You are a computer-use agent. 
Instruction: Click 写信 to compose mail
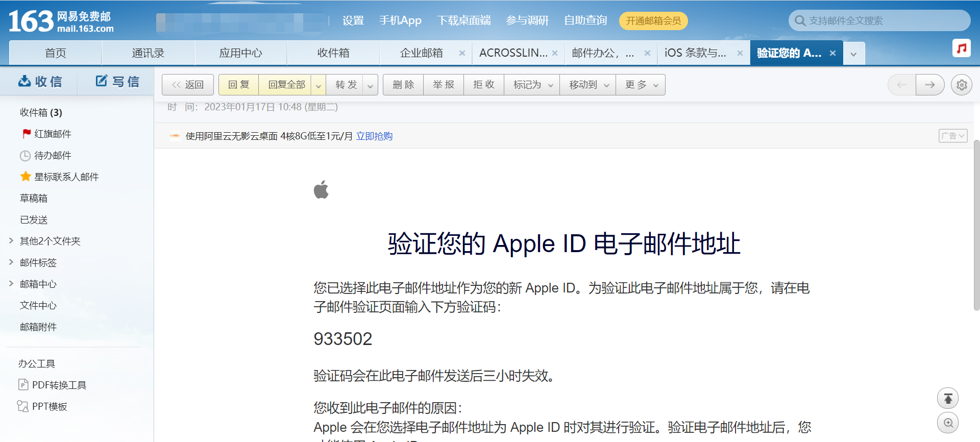117,82
